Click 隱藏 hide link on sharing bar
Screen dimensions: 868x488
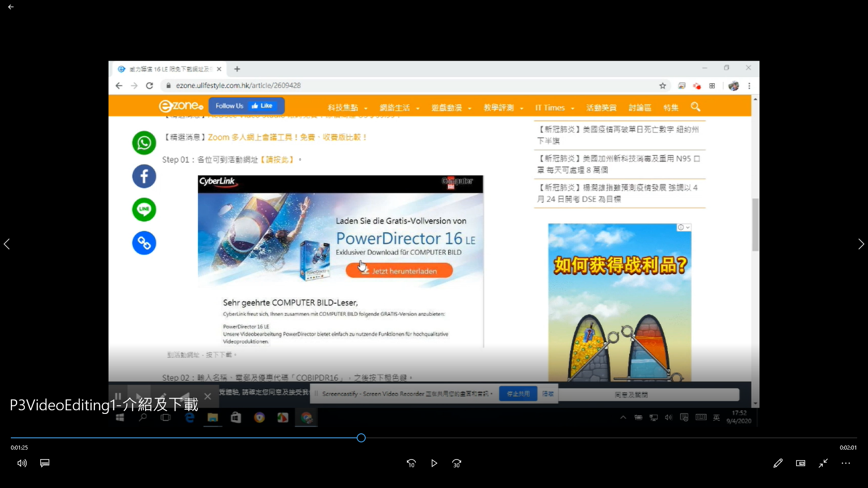(547, 394)
